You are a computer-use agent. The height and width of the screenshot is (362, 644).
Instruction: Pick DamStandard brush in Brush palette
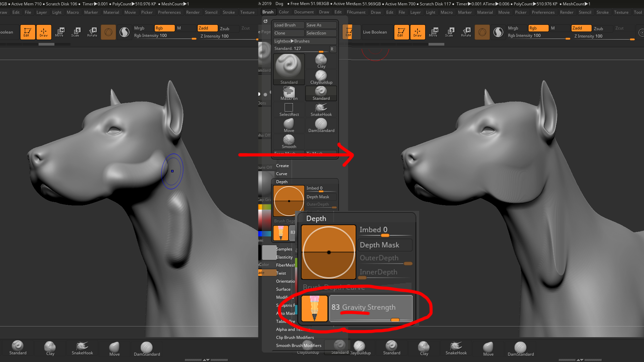(x=321, y=126)
